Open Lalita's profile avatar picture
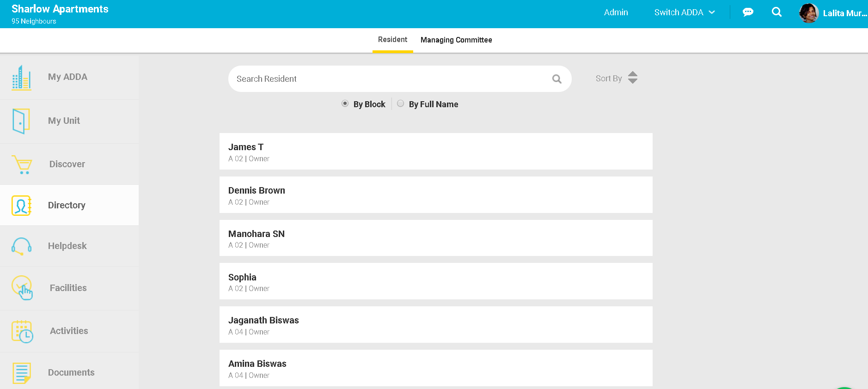 (x=809, y=13)
